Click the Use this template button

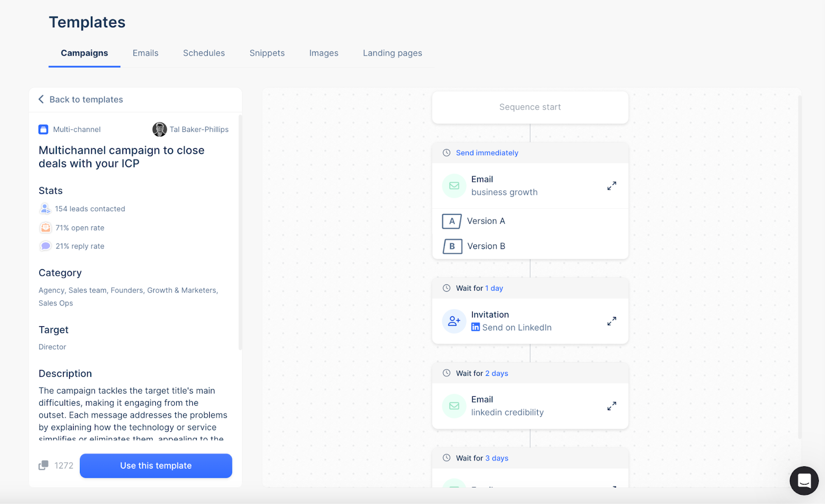[x=156, y=465]
